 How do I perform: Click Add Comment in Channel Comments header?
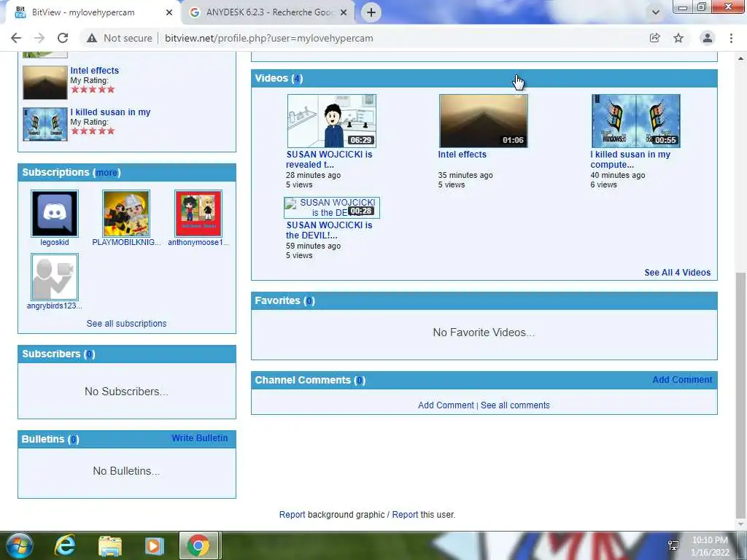click(x=682, y=379)
